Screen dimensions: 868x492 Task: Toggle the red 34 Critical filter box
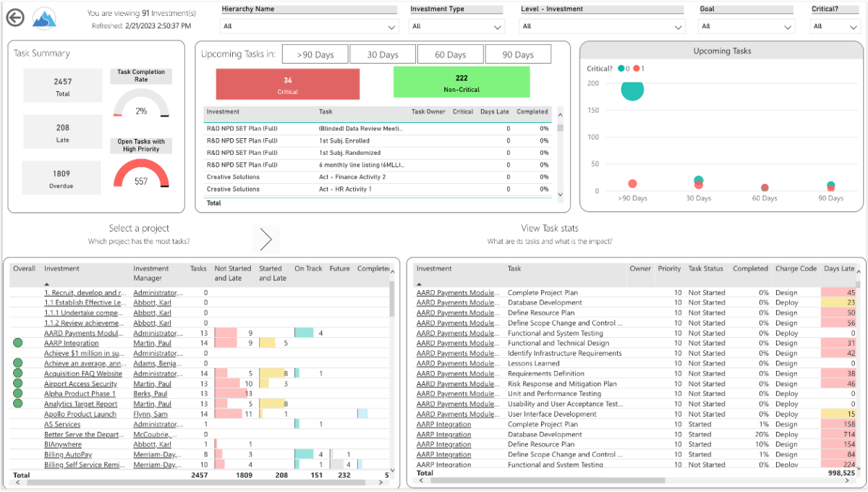click(x=287, y=81)
